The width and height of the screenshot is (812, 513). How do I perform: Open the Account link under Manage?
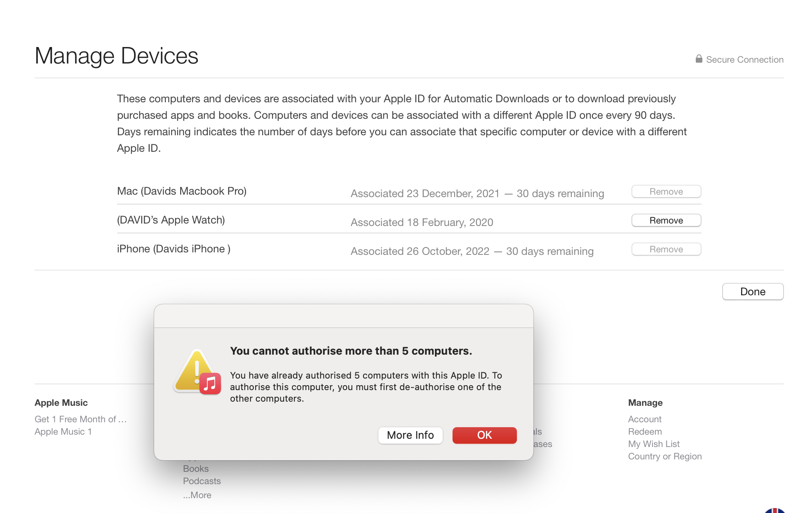click(645, 419)
